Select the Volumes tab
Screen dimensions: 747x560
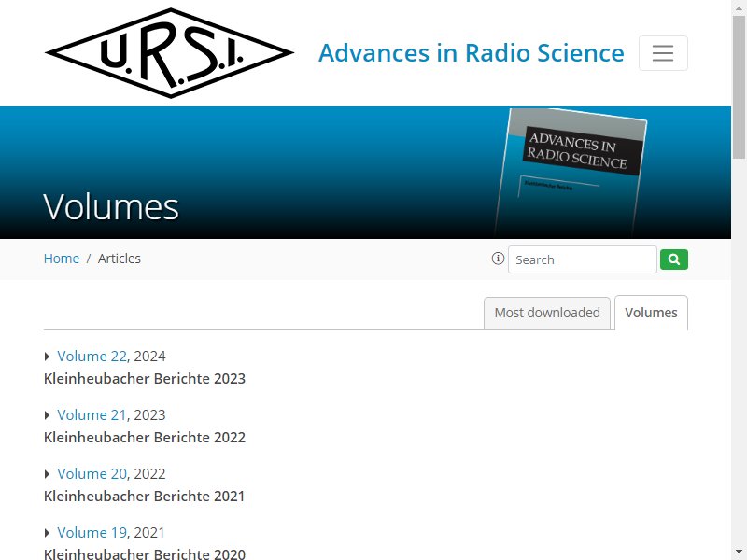(x=651, y=313)
